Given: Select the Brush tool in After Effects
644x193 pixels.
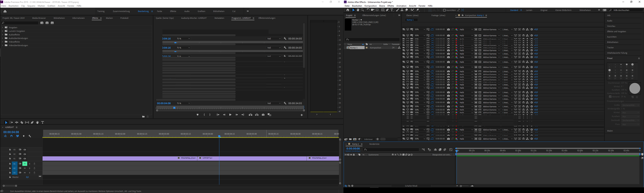Looking at the screenshot, I should [x=398, y=10].
